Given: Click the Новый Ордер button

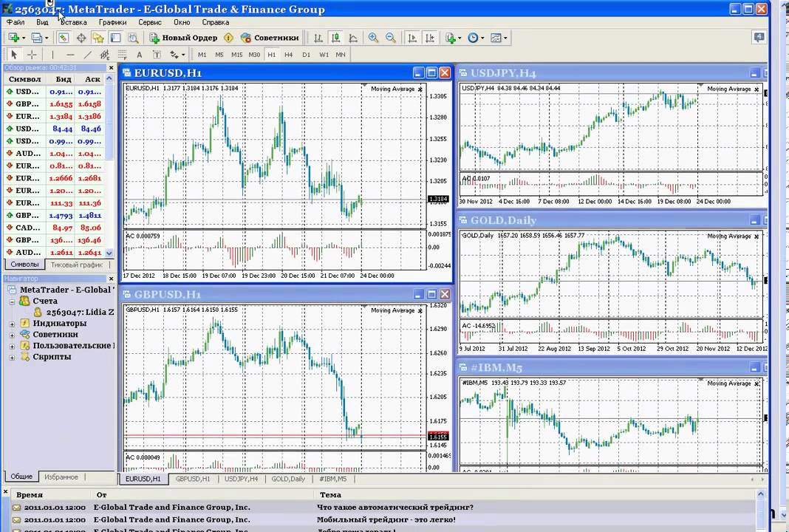Looking at the screenshot, I should pyautogui.click(x=184, y=38).
